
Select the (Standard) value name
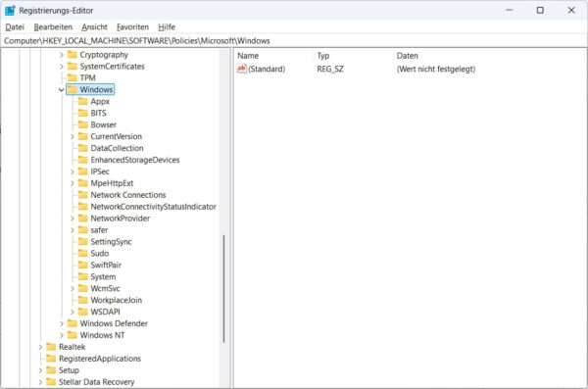click(267, 69)
